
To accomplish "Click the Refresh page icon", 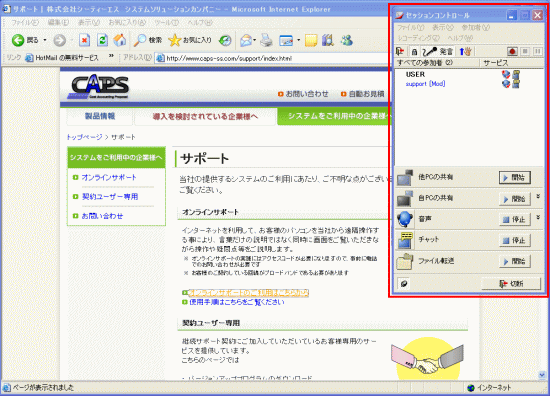I will pos(102,41).
